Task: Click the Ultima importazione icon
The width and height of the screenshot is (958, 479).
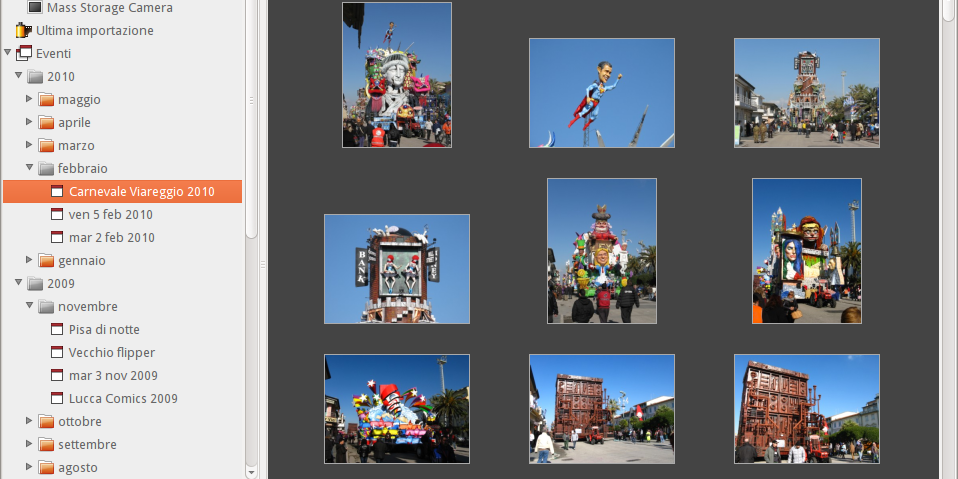Action: 24,31
